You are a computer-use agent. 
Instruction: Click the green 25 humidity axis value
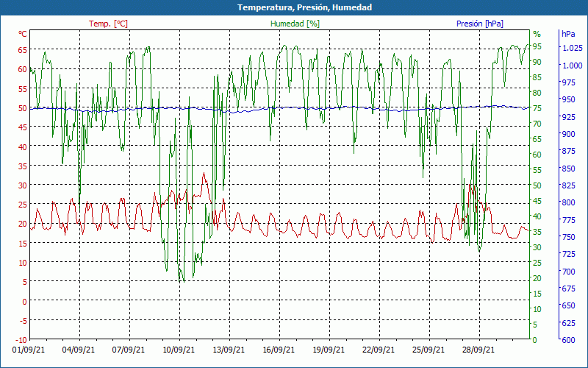point(537,263)
